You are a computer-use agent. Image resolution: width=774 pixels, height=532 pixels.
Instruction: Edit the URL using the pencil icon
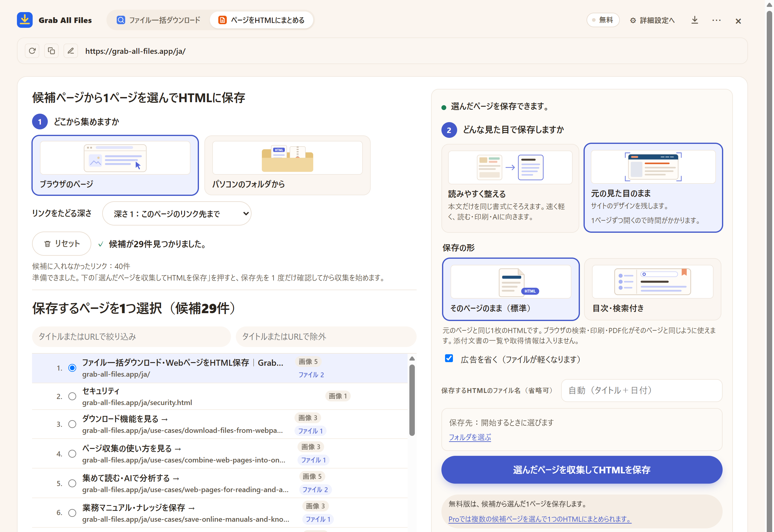pyautogui.click(x=71, y=51)
